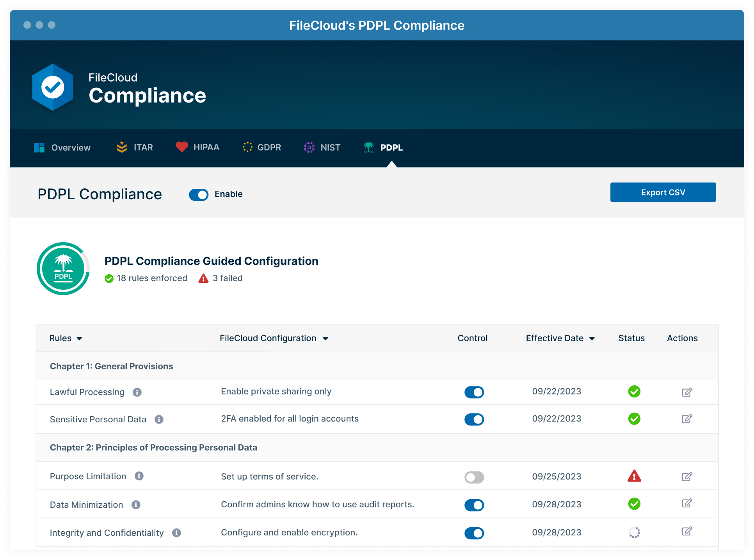Expand the Effective Date sort dropdown
The image size is (754, 560).
coord(592,338)
